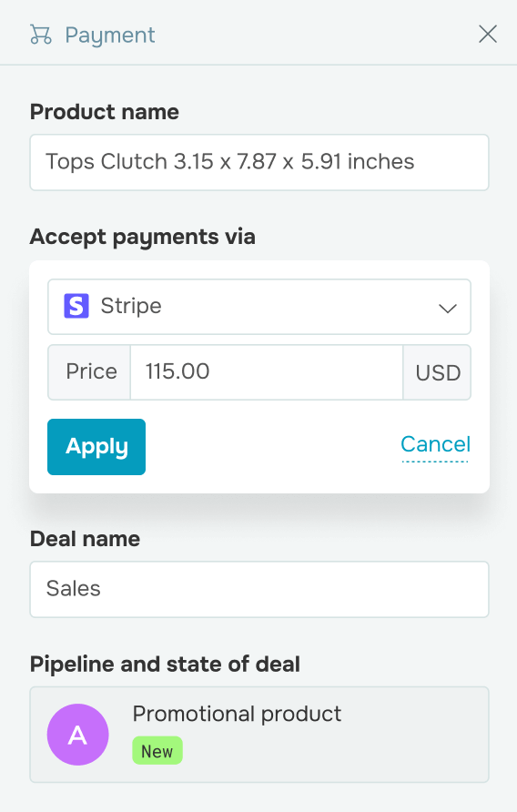Click the green New status badge
Viewport: 517px width, 812px height.
pyautogui.click(x=157, y=751)
